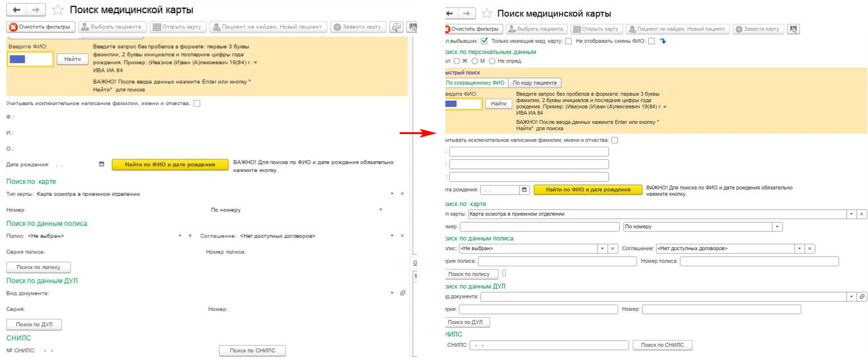Open the 'По номеру' dropdown in the right window
Screen dimensions: 868x362
[x=777, y=227]
